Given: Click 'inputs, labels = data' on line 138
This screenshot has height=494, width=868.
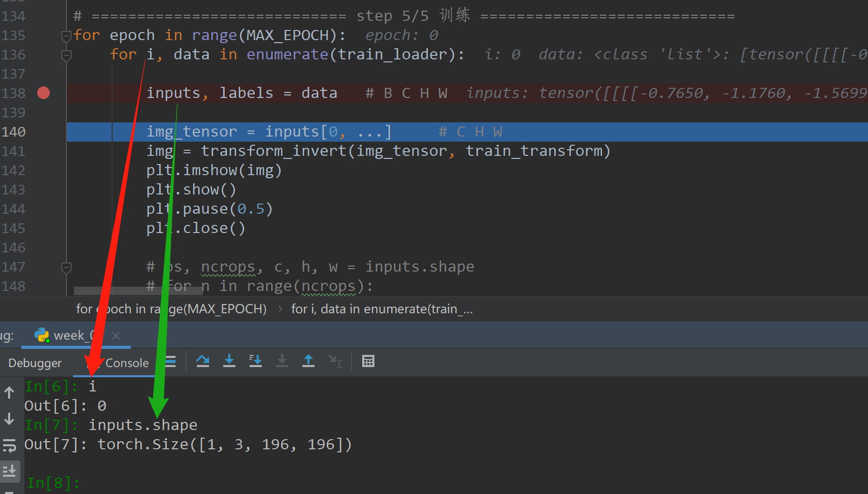Looking at the screenshot, I should point(242,93).
